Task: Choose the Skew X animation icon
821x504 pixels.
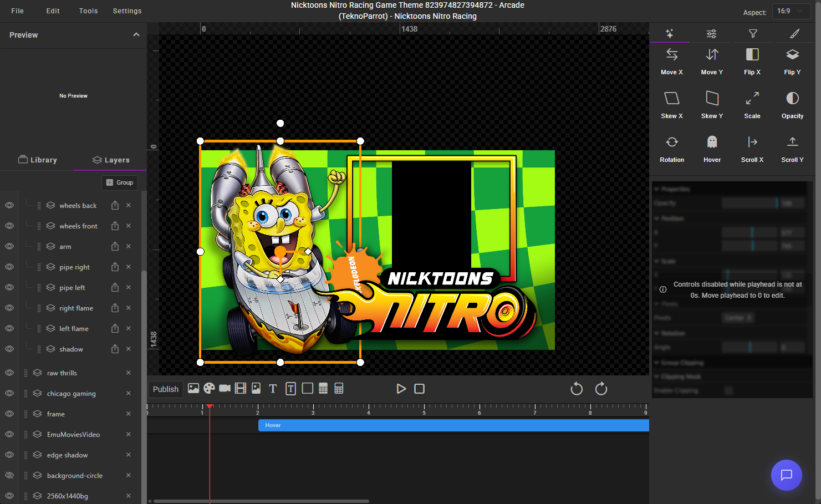Action: tap(671, 99)
